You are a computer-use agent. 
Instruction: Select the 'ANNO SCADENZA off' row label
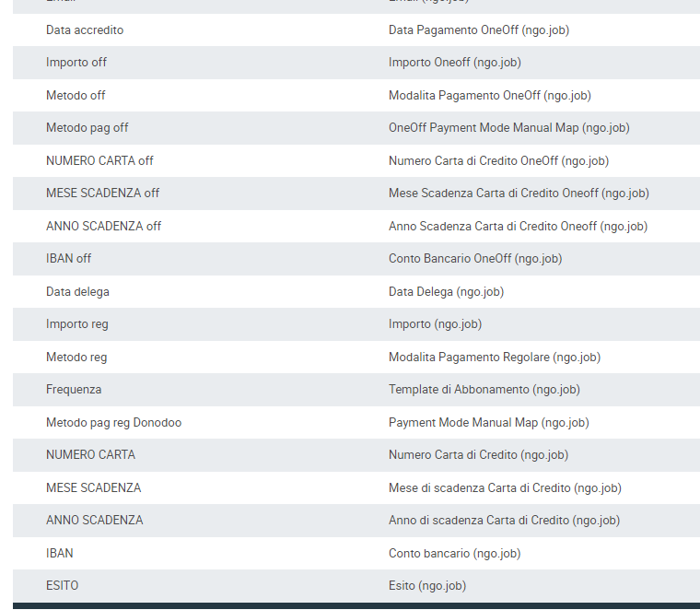103,227
